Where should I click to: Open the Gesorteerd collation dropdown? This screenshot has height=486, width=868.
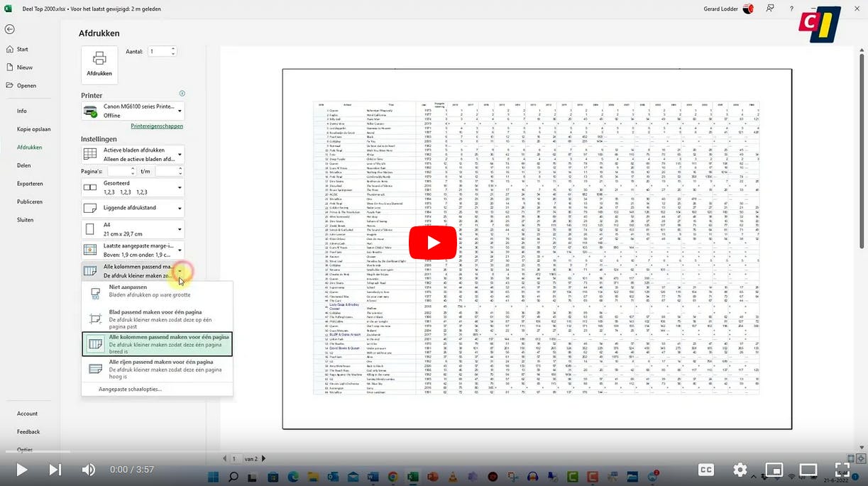coord(133,188)
